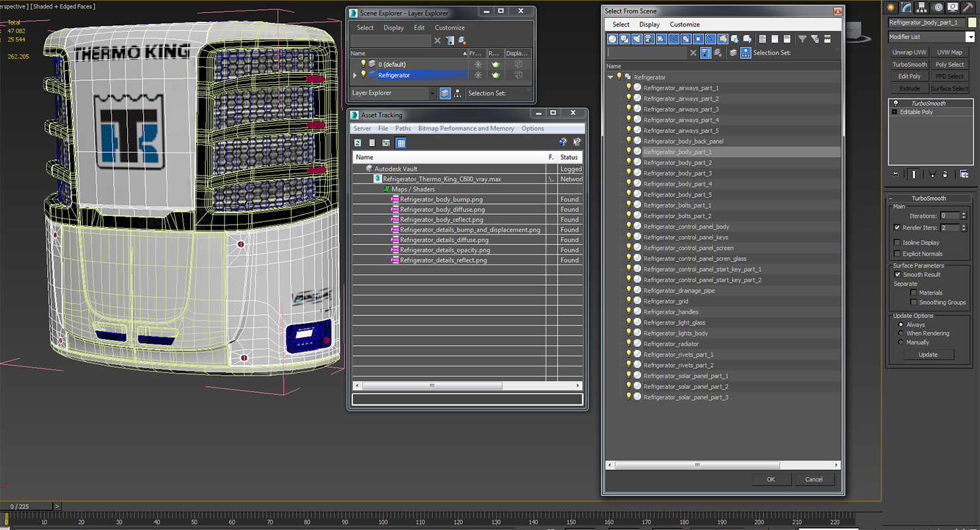Image resolution: width=980 pixels, height=530 pixels.
Task: Click Make Unique icon below modifier stack
Action: (932, 174)
